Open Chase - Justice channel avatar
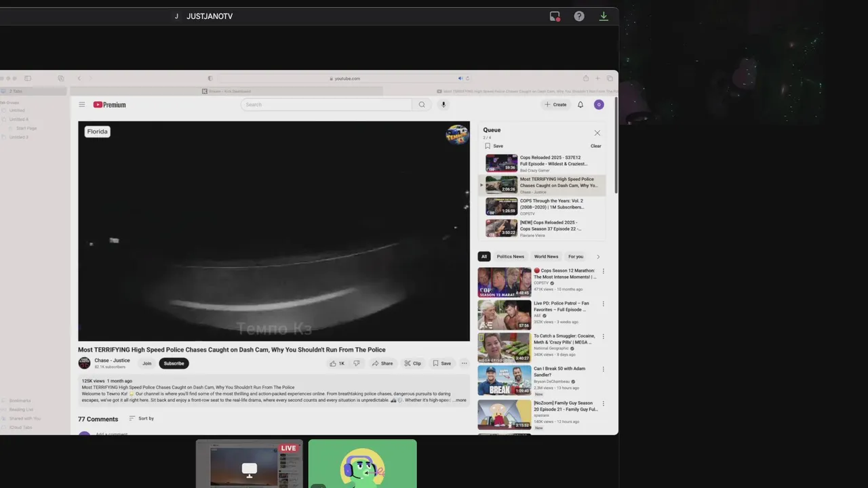Screen dimensions: 868x488 [x=84, y=363]
